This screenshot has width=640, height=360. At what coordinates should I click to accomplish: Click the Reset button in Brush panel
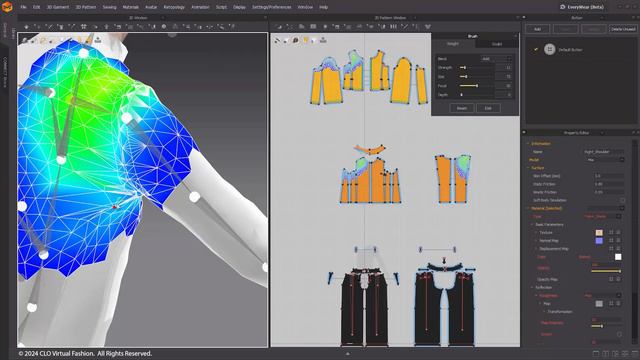(x=462, y=108)
